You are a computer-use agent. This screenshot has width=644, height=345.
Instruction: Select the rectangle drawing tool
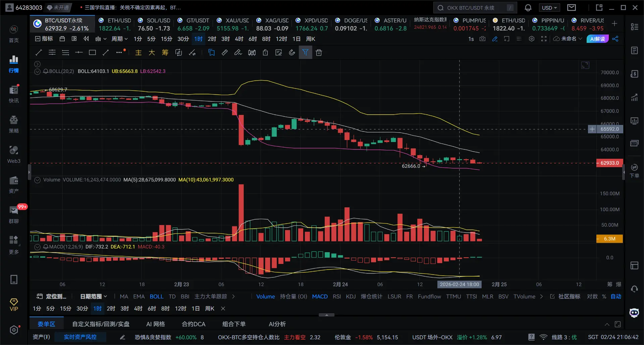(x=92, y=52)
